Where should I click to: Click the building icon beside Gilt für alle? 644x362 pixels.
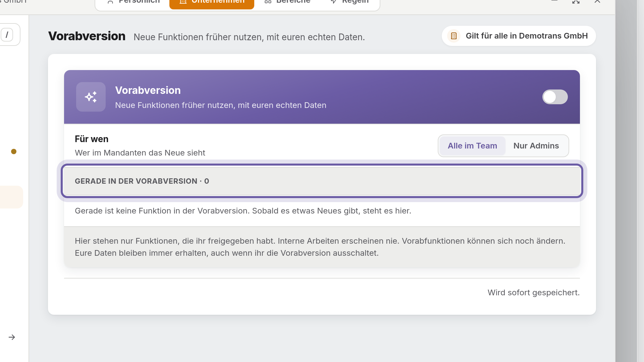coord(454,36)
